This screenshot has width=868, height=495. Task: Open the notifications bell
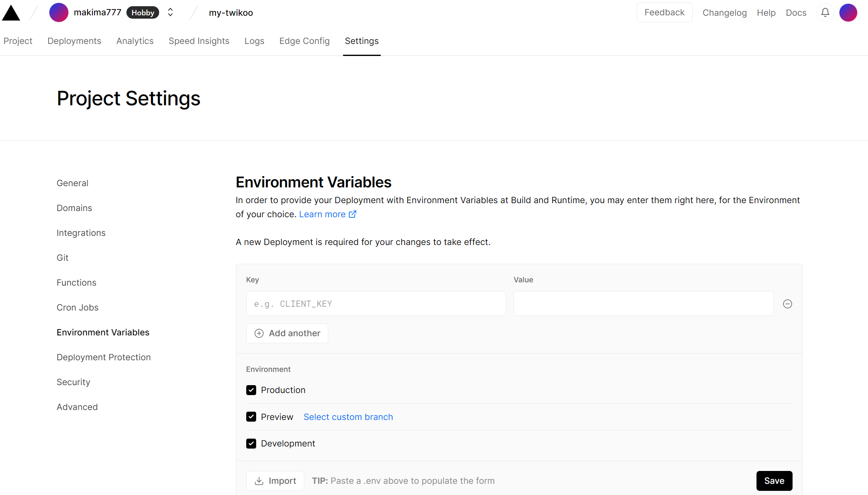pos(825,12)
